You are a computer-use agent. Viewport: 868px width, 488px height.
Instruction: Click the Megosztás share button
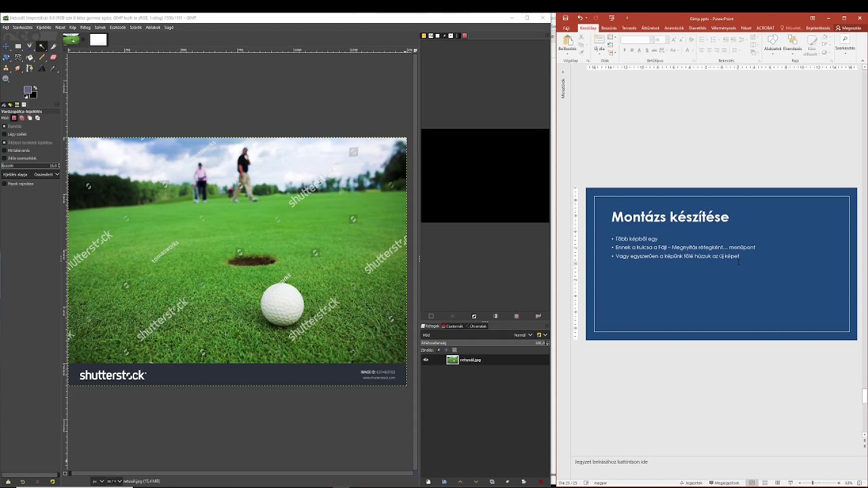[x=848, y=28]
